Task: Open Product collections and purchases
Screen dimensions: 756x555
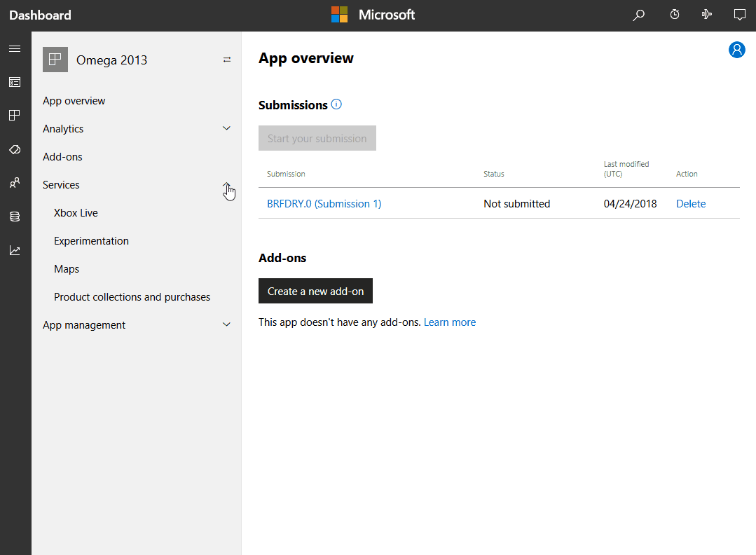Action: click(132, 297)
